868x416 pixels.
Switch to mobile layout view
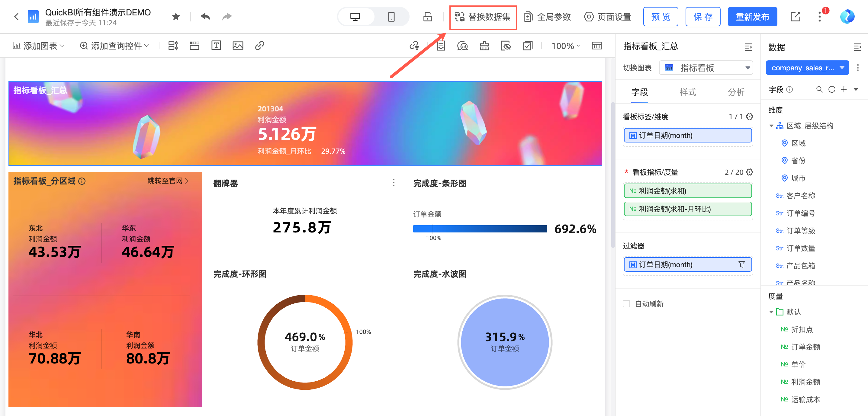pyautogui.click(x=391, y=17)
